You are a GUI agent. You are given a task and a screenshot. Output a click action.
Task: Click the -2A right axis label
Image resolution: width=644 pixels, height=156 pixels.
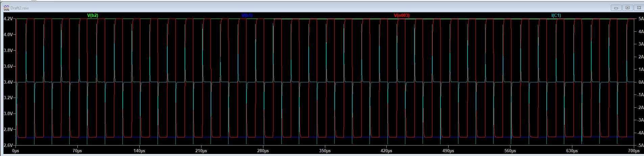(x=640, y=107)
